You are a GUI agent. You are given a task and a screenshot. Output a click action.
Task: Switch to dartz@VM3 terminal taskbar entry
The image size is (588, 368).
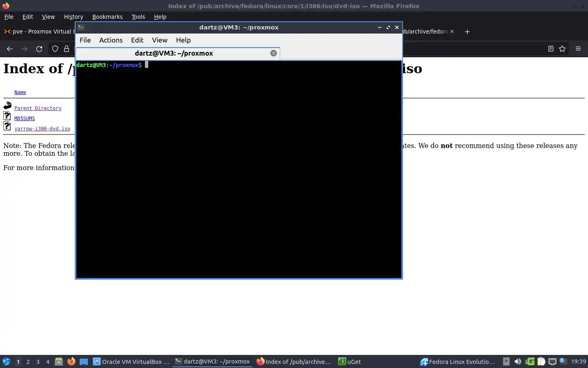coord(212,361)
